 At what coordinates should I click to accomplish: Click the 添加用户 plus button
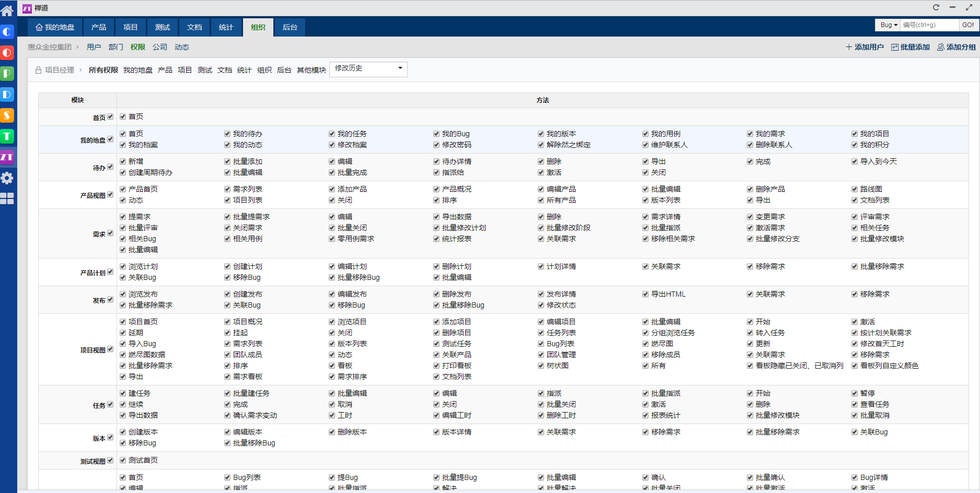[864, 47]
